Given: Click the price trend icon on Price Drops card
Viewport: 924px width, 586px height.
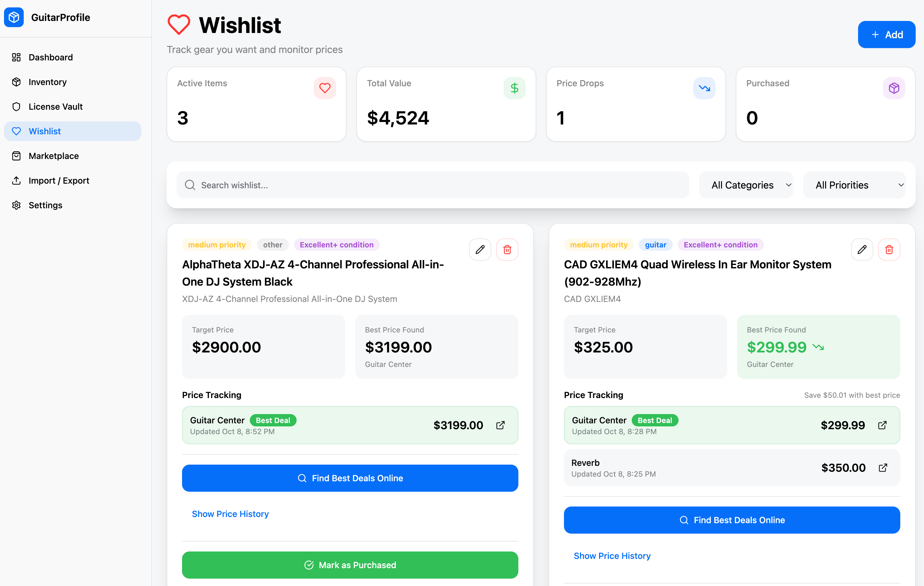Looking at the screenshot, I should pos(704,88).
